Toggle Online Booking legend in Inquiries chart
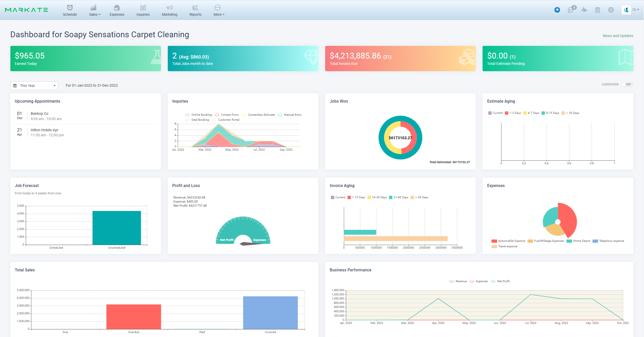Image resolution: width=644 pixels, height=337 pixels. (198, 115)
